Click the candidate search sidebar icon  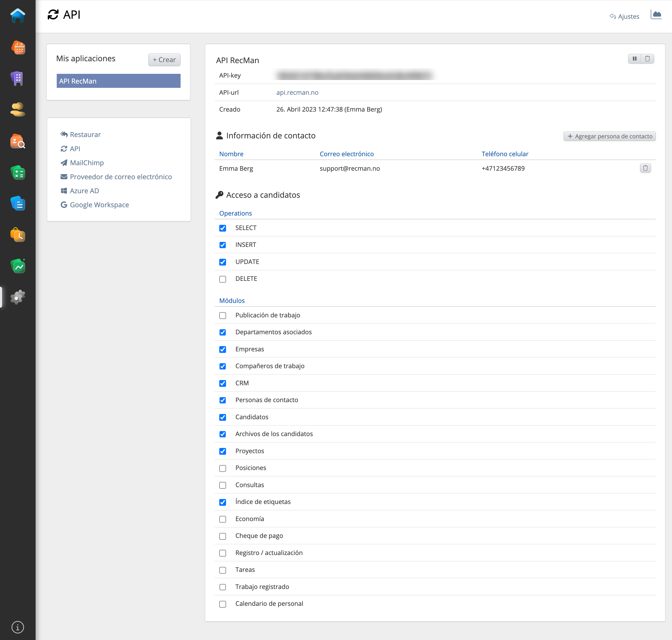pyautogui.click(x=18, y=141)
